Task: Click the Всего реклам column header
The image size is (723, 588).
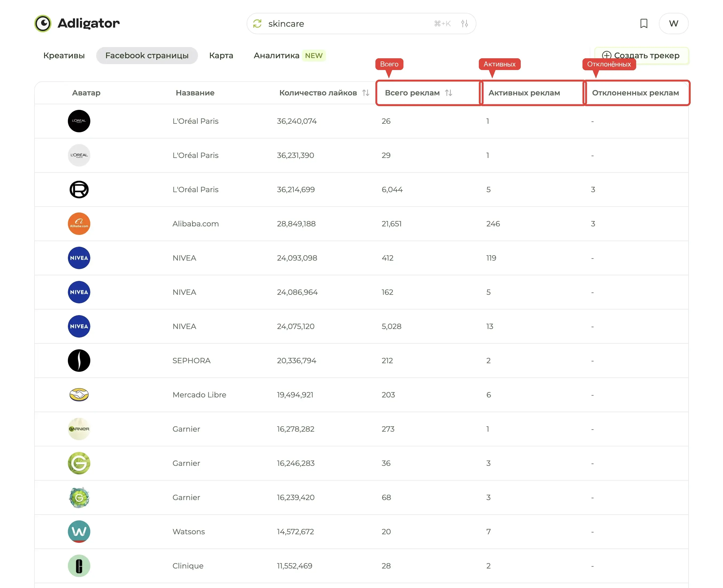Action: tap(413, 93)
